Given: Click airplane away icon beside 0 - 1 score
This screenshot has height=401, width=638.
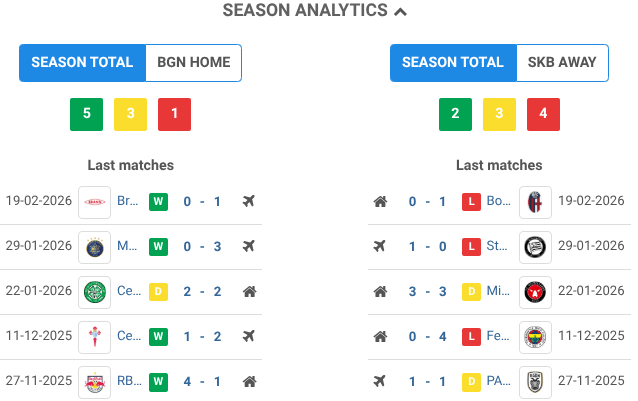Looking at the screenshot, I should pos(249,202).
